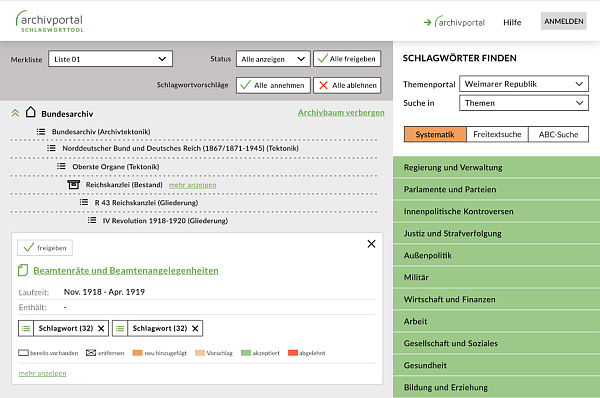Click the ANMELDEN button
Viewport: 600px width, 398px height.
tap(564, 21)
